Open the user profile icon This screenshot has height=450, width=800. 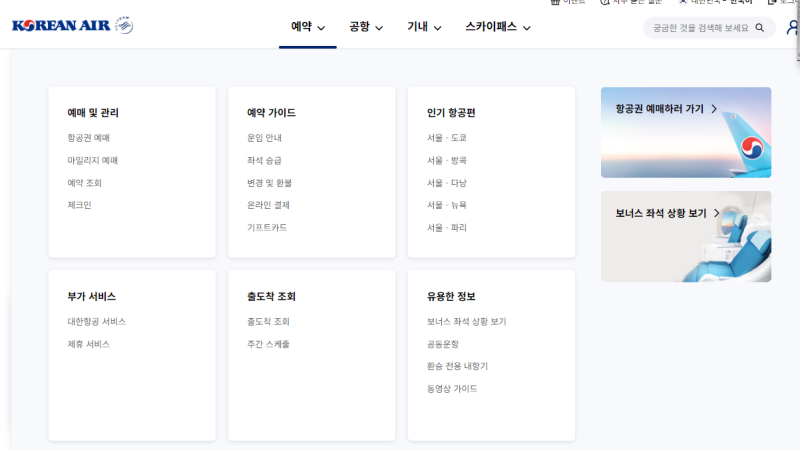click(792, 27)
